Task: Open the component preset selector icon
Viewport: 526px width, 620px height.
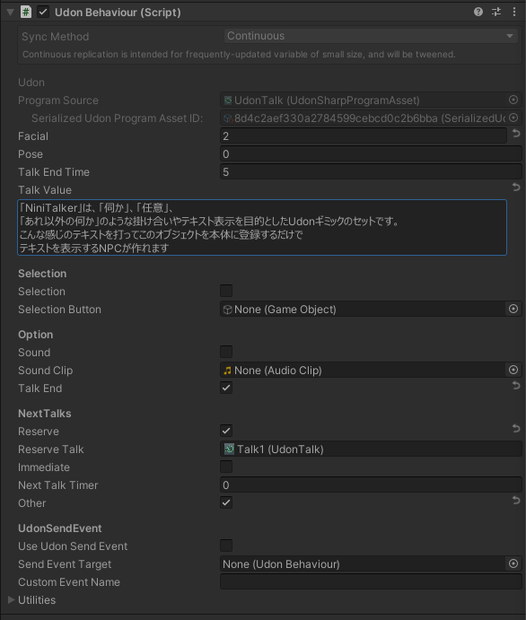Action: click(496, 12)
